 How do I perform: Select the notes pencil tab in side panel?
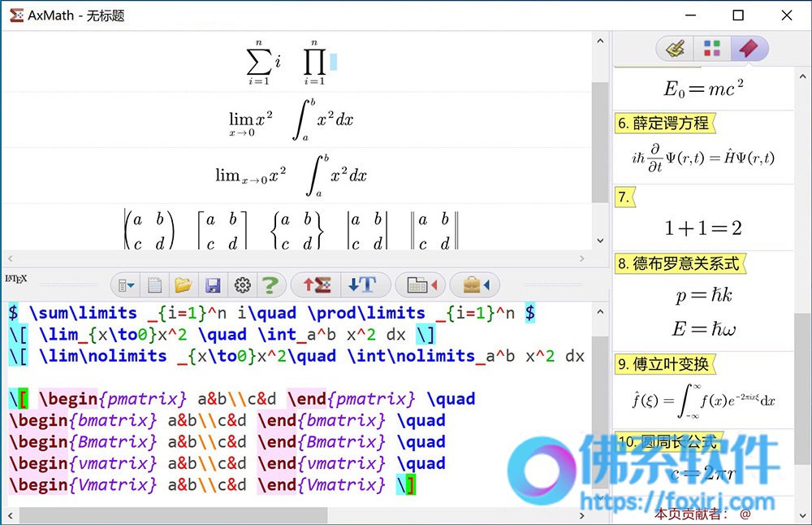pos(675,49)
